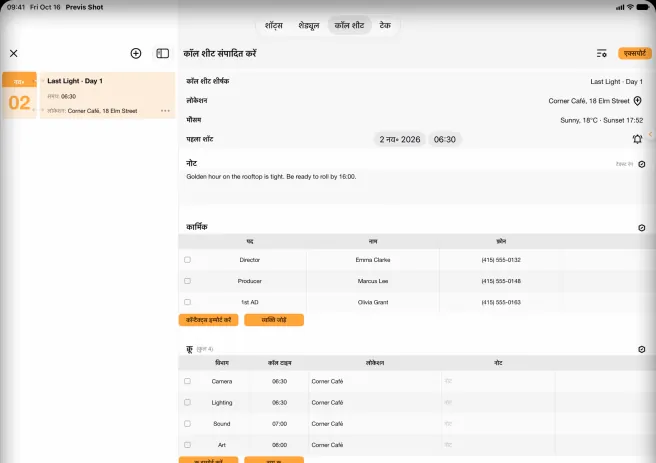Click the note field in Sound row

498,424
